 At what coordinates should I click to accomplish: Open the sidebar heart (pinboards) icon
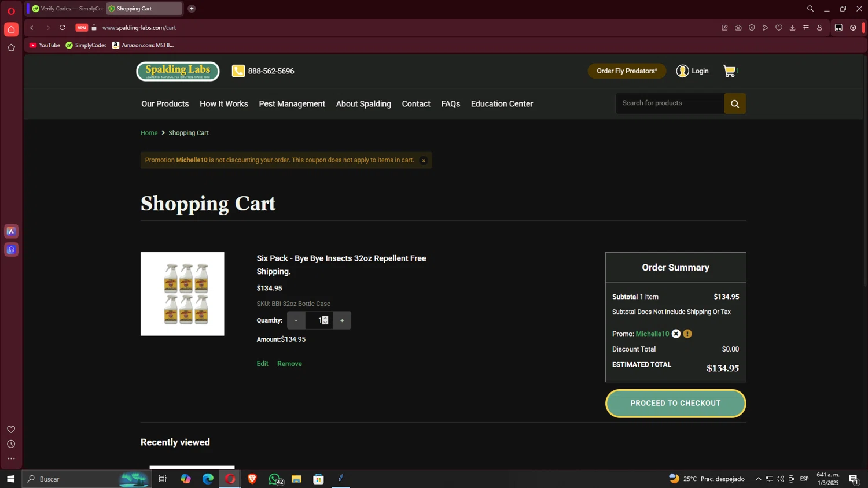11,430
